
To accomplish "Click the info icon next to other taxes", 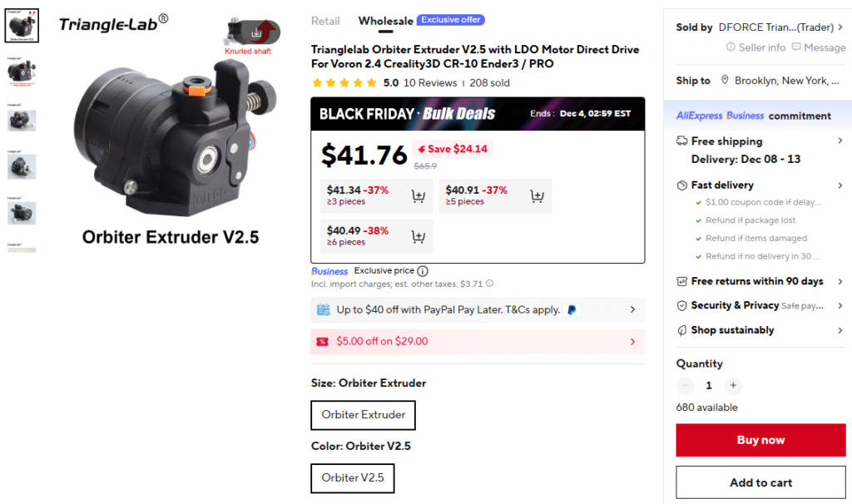I will point(489,284).
